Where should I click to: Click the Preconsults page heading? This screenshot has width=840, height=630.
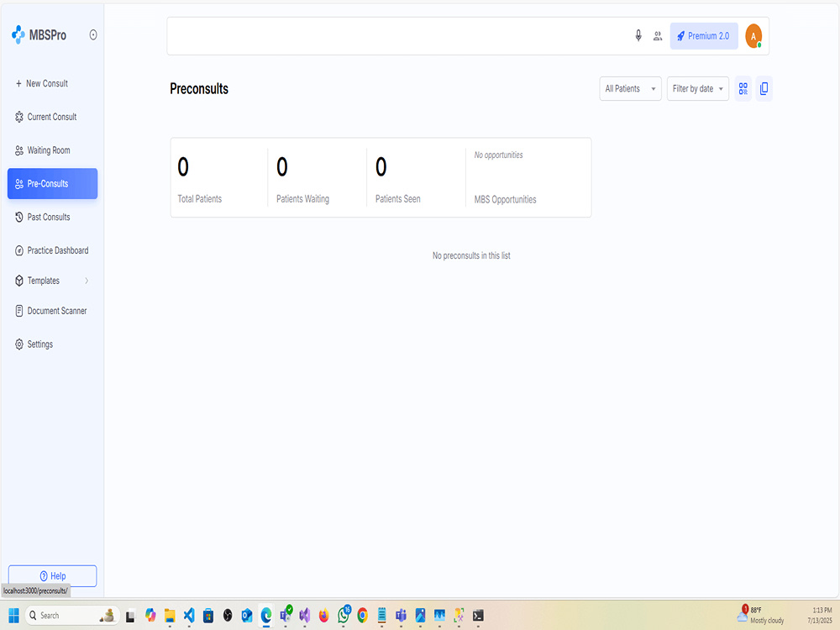tap(199, 89)
